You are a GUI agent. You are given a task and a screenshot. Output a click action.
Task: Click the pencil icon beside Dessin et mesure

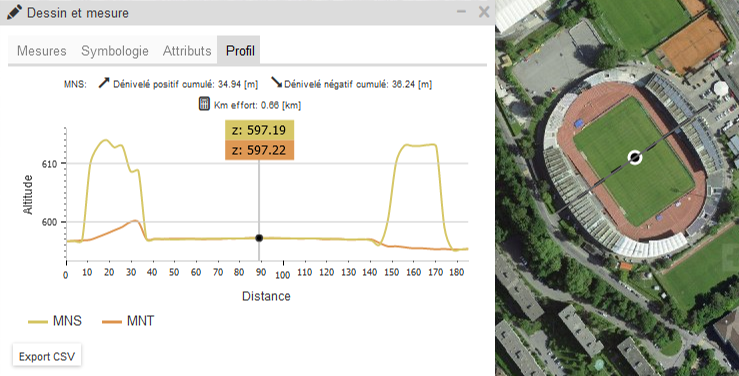coord(14,12)
